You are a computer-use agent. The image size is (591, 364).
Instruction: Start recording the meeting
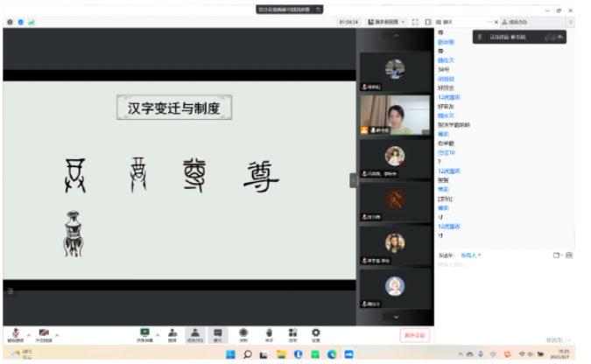coord(243,333)
